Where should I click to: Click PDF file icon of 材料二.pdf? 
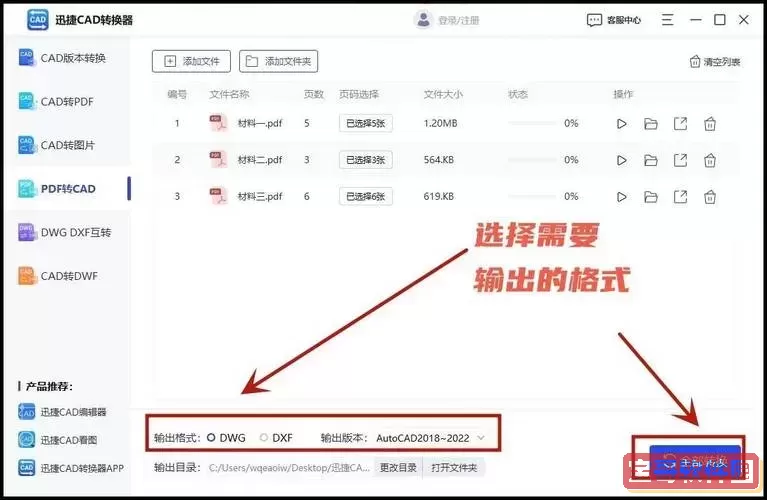point(218,159)
